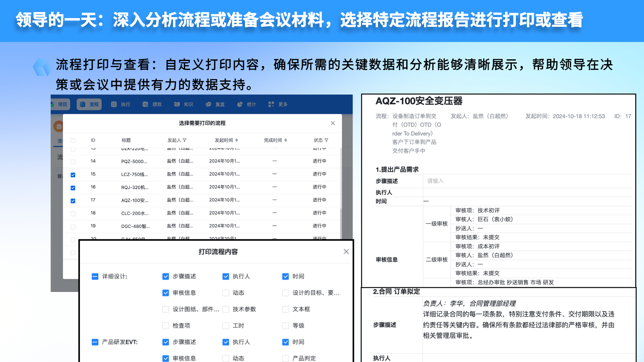The width and height of the screenshot is (644, 362).
Task: Click the 步骤描述 请输入 input field
Action: [x=527, y=181]
